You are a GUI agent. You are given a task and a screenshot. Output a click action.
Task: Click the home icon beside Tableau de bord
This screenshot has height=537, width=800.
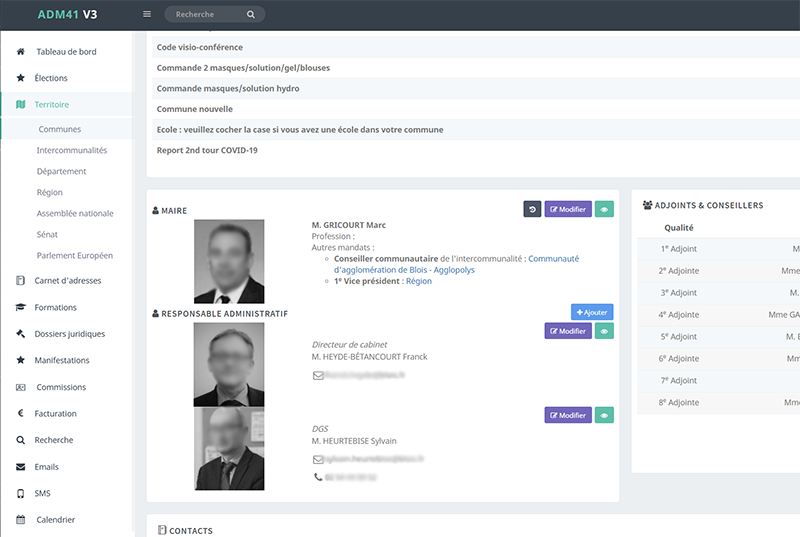20,52
